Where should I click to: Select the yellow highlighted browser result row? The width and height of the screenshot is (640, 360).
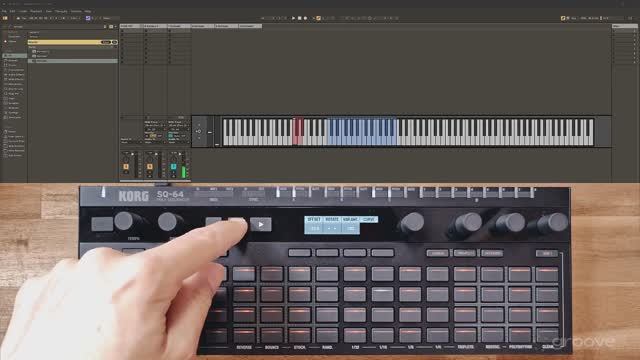pyautogui.click(x=73, y=42)
